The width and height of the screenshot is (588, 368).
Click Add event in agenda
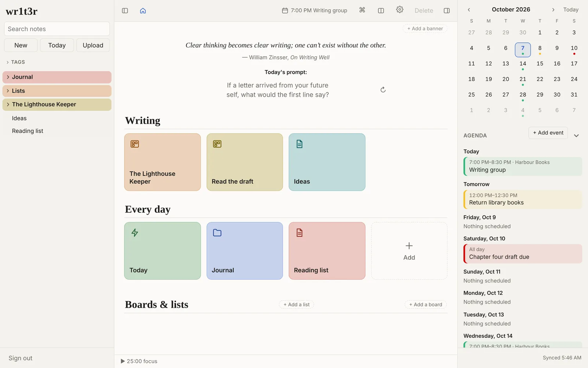[x=548, y=133]
